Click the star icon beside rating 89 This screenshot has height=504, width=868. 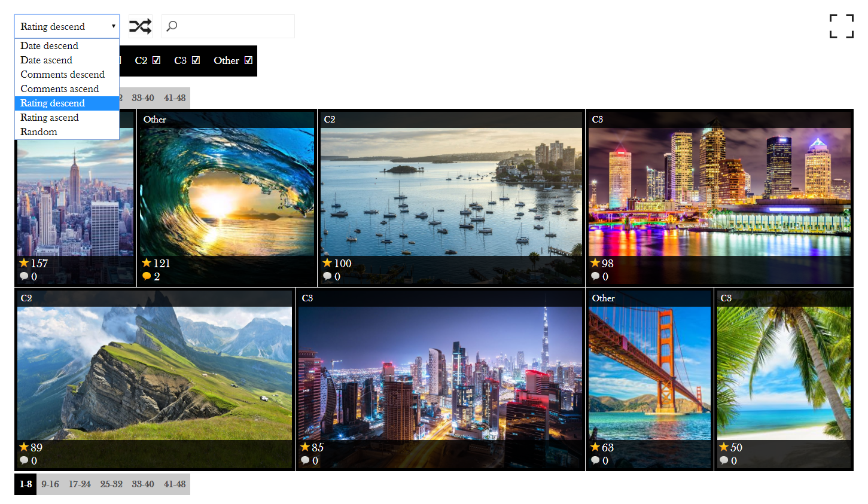(x=24, y=447)
